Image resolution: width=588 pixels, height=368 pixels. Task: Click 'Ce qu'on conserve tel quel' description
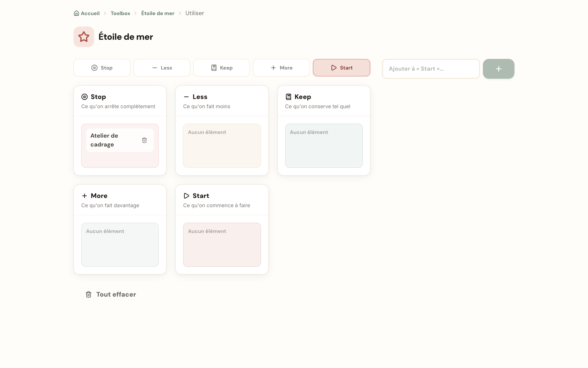[317, 106]
